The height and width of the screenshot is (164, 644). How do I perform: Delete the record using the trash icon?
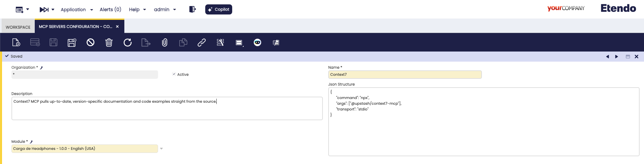pyautogui.click(x=109, y=42)
